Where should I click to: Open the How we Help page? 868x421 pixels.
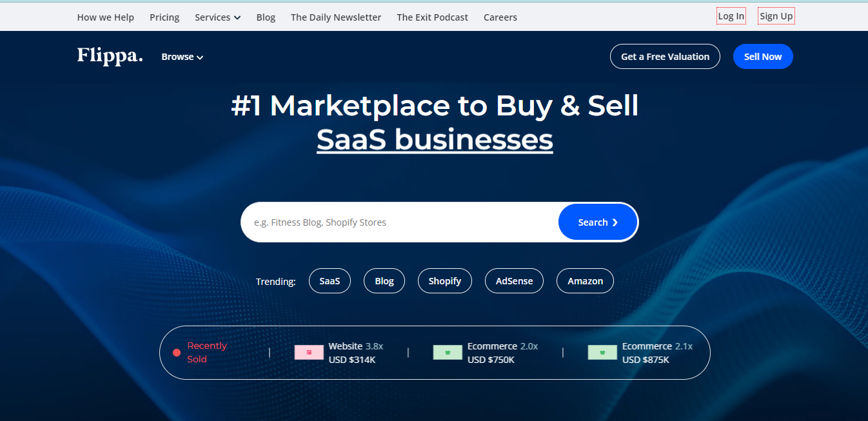[106, 17]
